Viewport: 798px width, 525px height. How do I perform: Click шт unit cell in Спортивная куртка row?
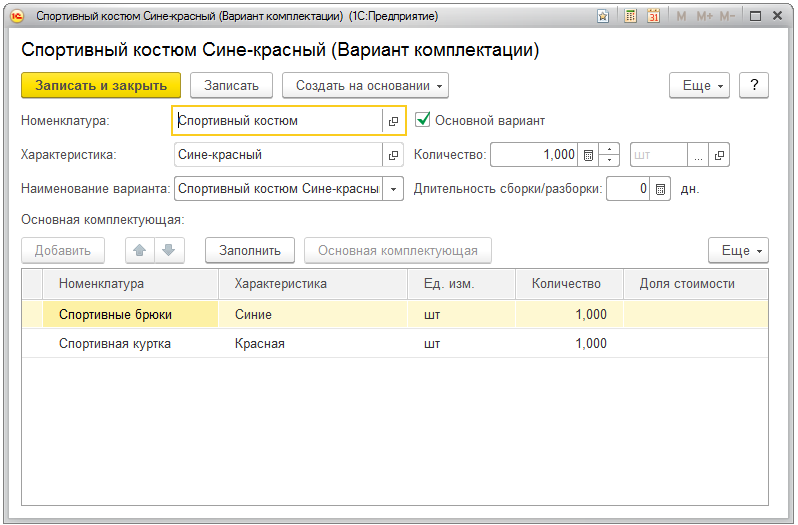click(462, 343)
